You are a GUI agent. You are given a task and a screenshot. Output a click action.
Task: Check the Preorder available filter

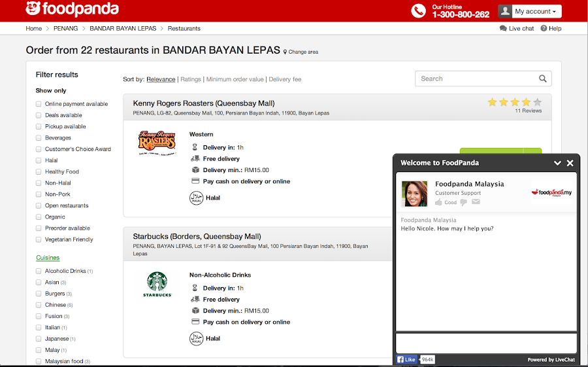point(39,228)
